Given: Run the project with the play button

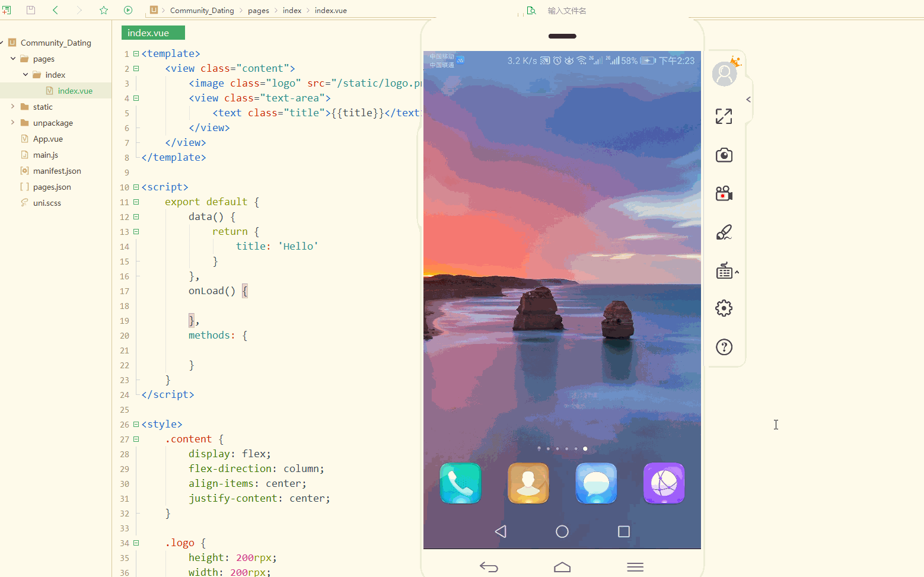Looking at the screenshot, I should click(128, 10).
